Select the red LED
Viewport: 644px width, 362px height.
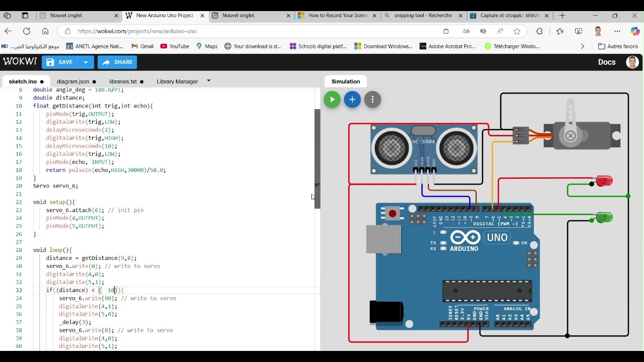[x=604, y=181]
